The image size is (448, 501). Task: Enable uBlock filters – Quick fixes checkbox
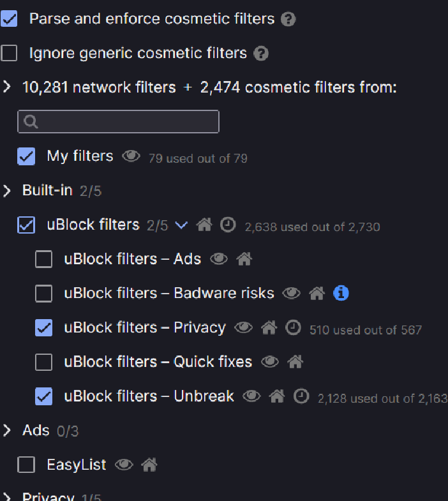coord(44,362)
